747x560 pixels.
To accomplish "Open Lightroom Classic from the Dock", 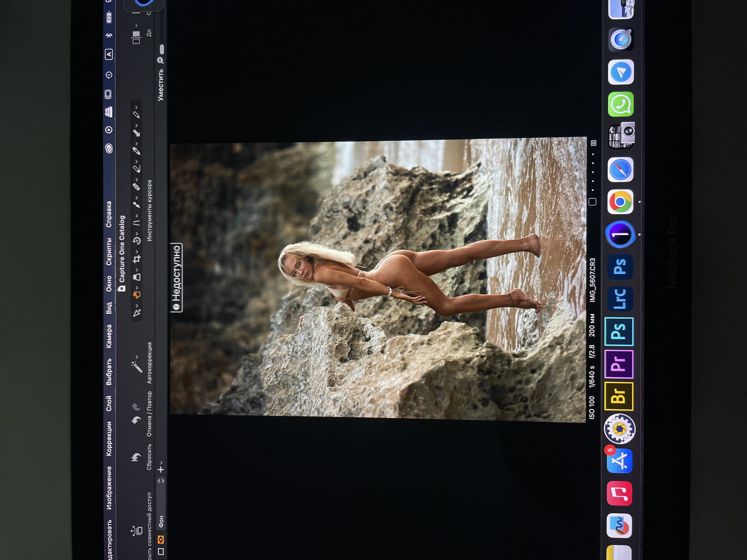I will click(620, 299).
